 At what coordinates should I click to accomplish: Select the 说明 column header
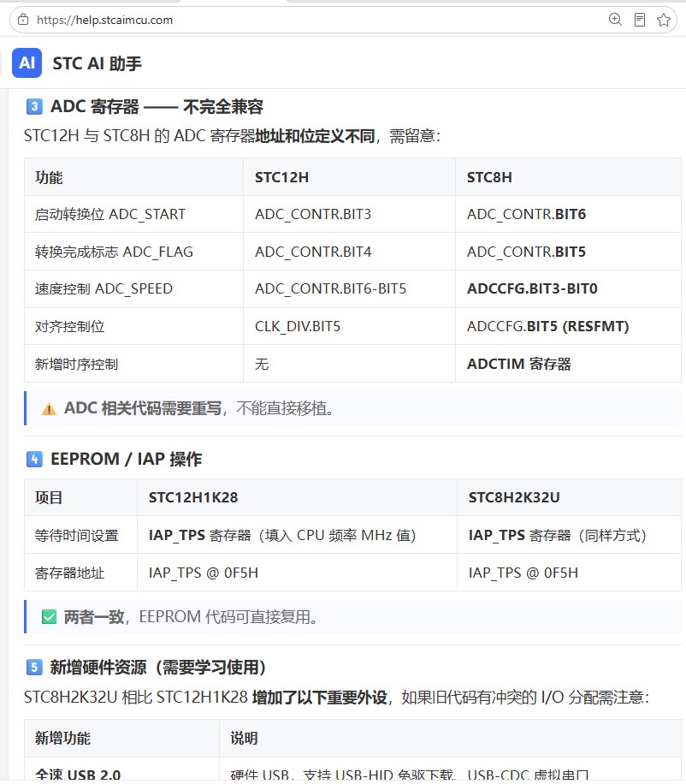click(450, 738)
